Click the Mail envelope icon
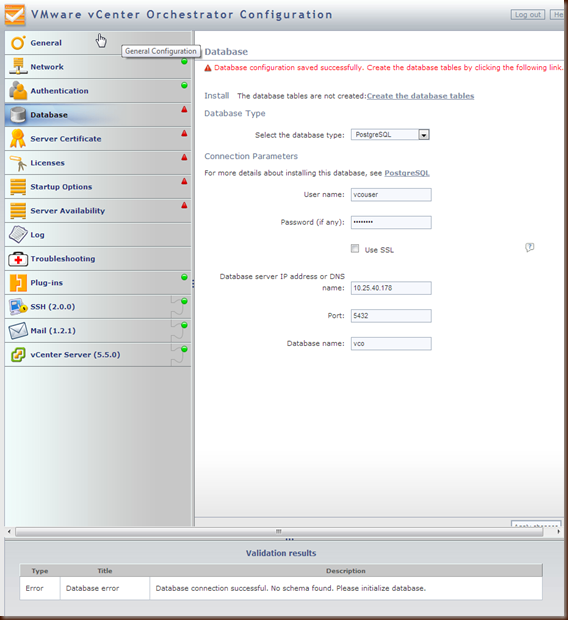The height and width of the screenshot is (620, 568). 18,331
